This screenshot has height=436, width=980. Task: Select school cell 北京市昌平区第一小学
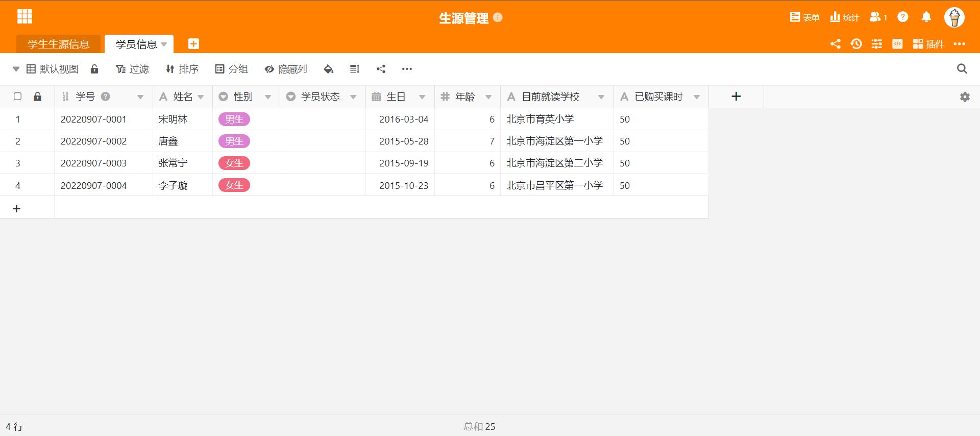pos(557,185)
